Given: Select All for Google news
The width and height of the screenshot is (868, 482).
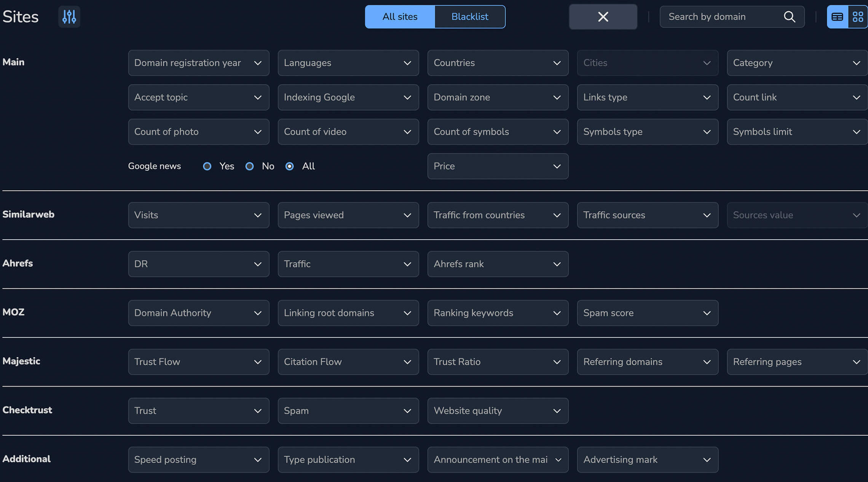Looking at the screenshot, I should [289, 166].
